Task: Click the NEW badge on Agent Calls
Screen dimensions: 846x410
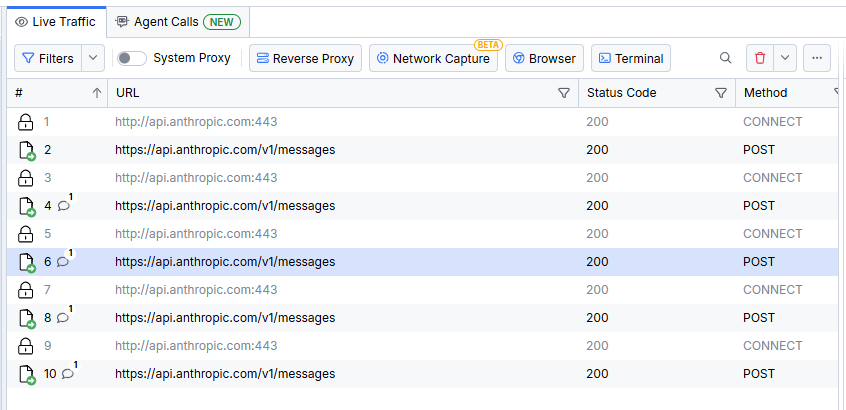Action: [x=222, y=22]
